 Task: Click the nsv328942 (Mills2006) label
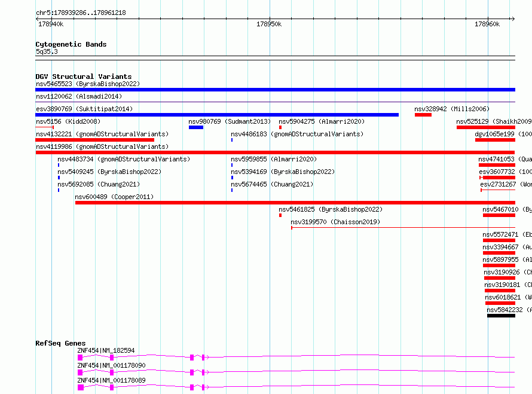[452, 109]
